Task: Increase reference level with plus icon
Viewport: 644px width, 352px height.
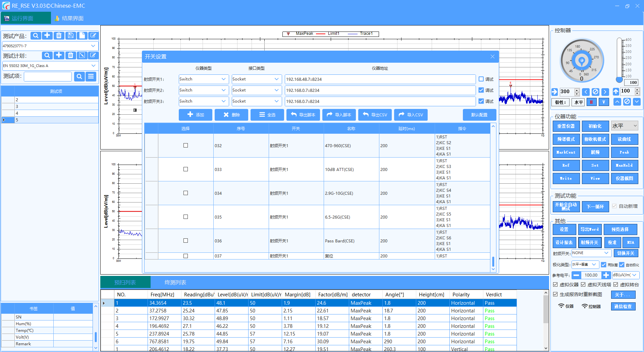Action: [x=606, y=275]
